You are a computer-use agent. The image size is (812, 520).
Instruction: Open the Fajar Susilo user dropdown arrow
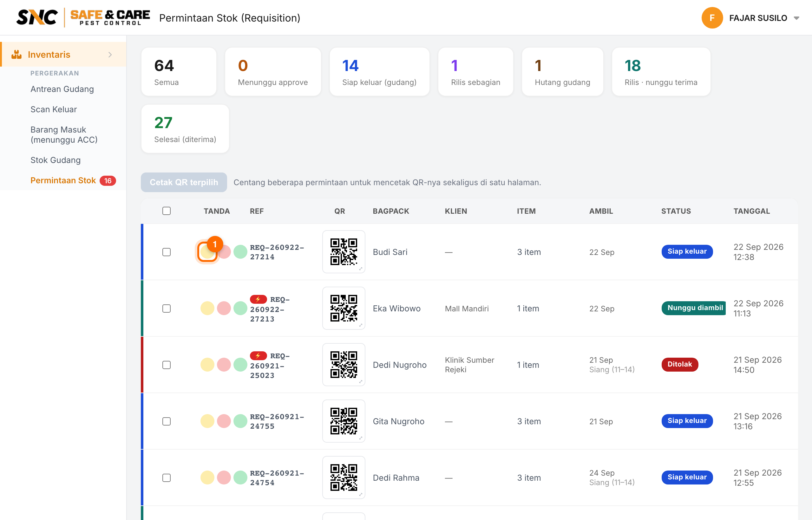click(x=796, y=18)
